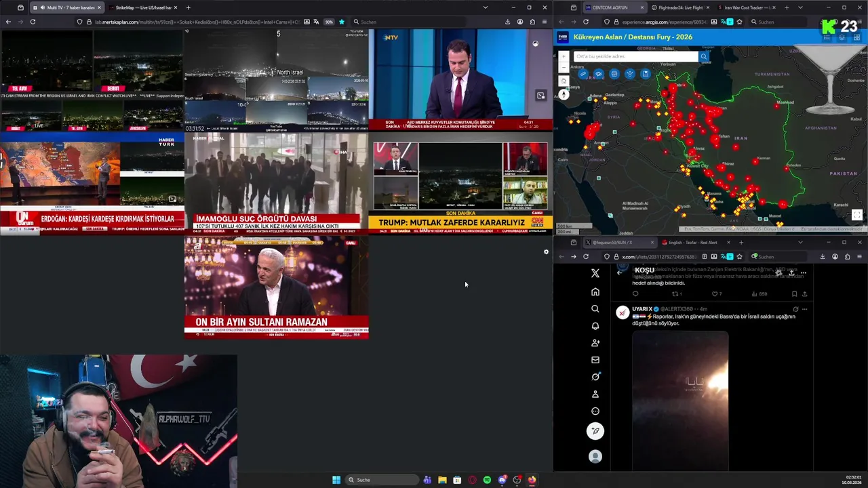Bookmark the Zanjan Elektrik tweet
The image size is (868, 488).
794,294
